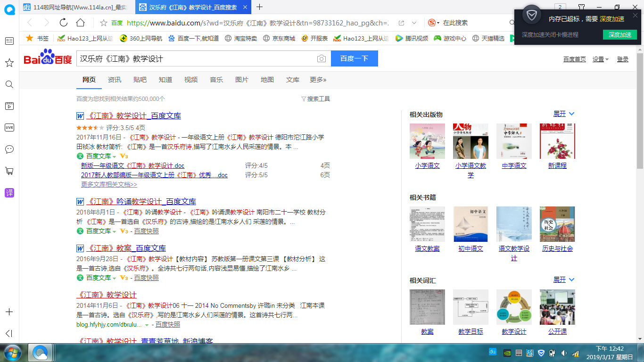The image size is (644, 362).
Task: Open a new tab with plus button
Action: point(259,7)
